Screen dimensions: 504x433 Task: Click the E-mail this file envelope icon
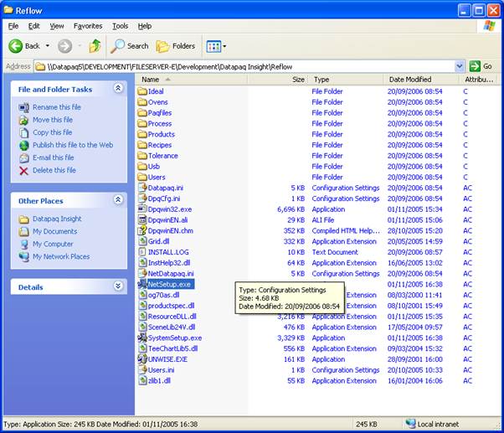(23, 157)
